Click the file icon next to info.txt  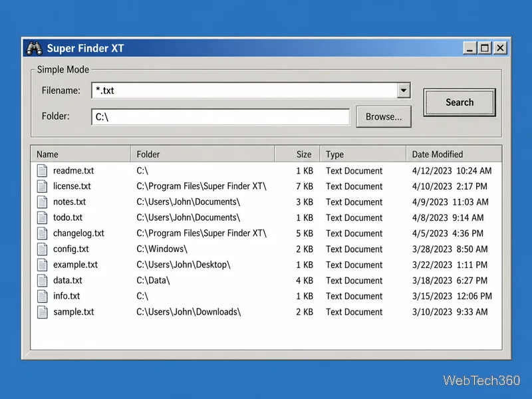pos(42,296)
